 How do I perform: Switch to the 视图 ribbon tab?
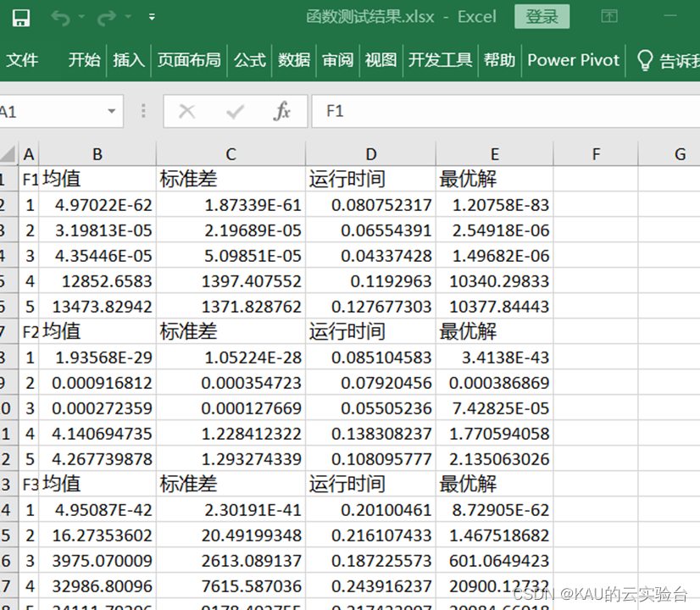(381, 60)
